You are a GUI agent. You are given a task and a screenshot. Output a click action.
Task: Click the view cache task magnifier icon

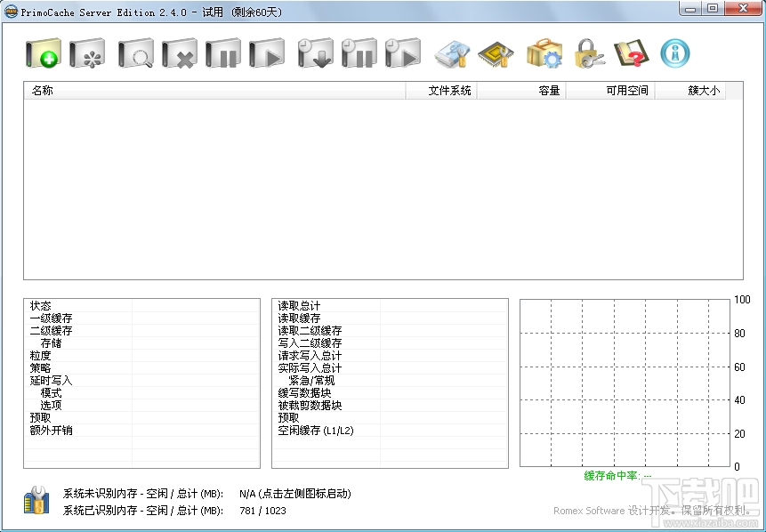(x=136, y=52)
